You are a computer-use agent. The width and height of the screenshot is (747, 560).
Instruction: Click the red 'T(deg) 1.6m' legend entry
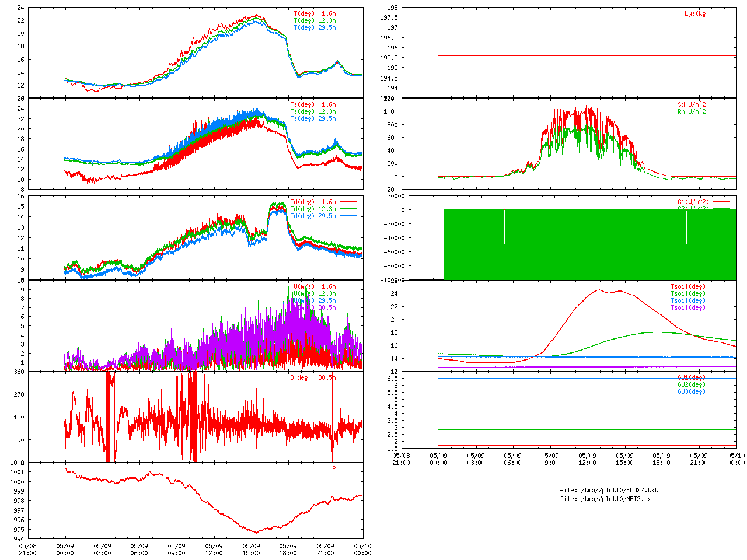tap(324, 13)
